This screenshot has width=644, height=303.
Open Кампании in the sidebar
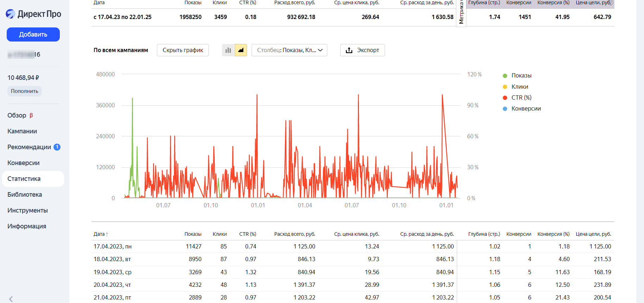click(x=22, y=131)
